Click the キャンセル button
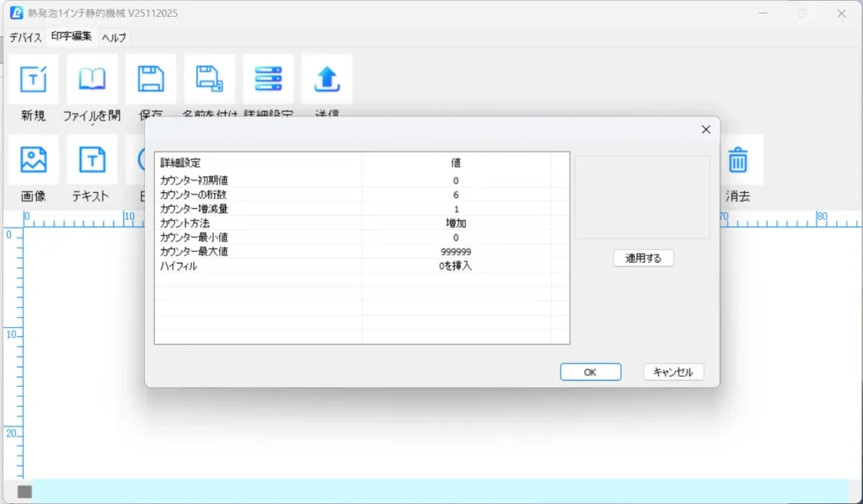The height and width of the screenshot is (504, 863). click(673, 372)
